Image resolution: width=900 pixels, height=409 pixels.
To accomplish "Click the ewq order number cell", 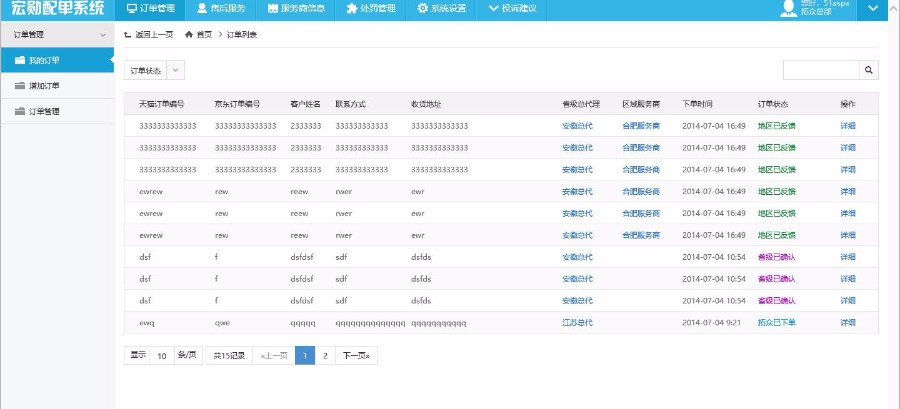I will click(146, 323).
